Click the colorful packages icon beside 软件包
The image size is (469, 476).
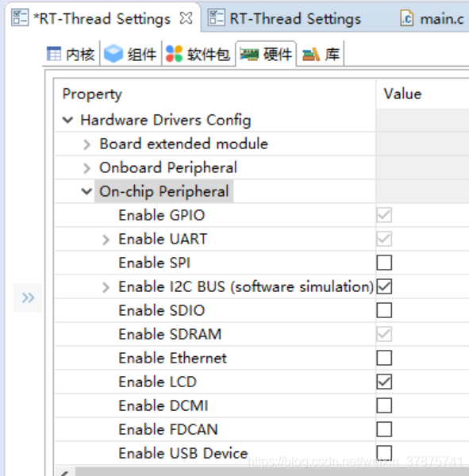(x=174, y=54)
